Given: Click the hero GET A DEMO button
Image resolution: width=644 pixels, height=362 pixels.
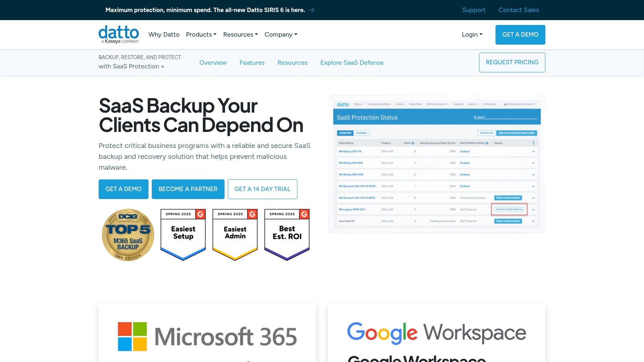Looking at the screenshot, I should coord(124,189).
